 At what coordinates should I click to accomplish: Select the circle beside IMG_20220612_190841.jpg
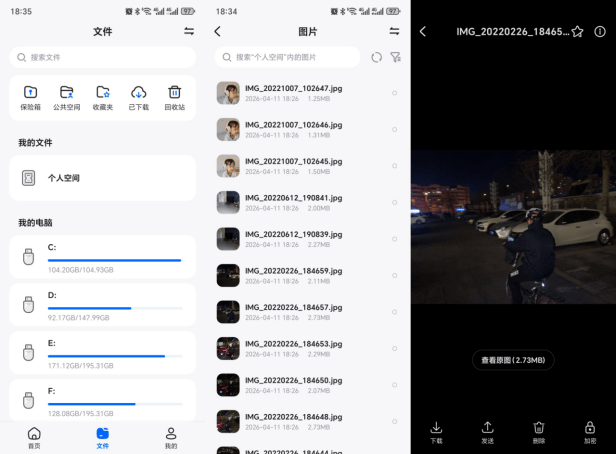point(395,202)
